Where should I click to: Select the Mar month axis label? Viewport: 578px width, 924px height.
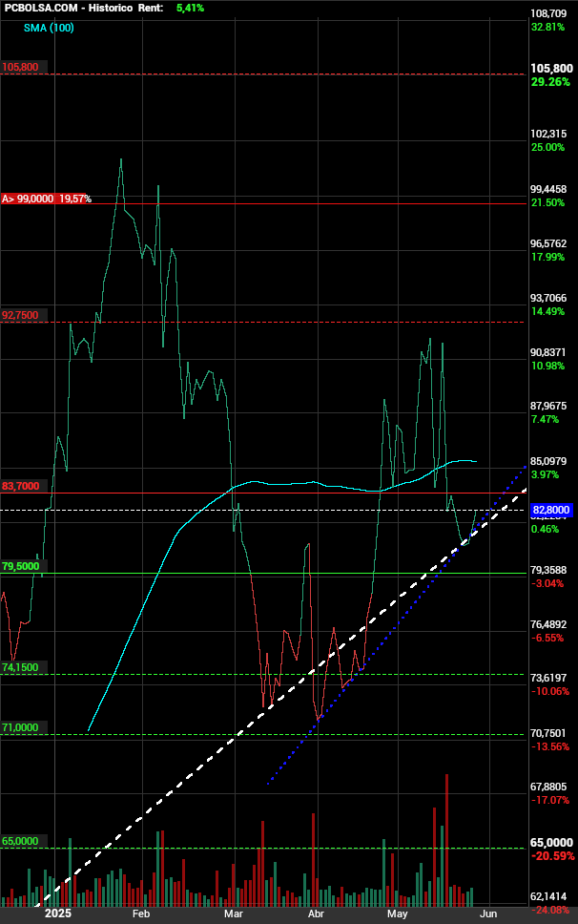click(x=233, y=914)
